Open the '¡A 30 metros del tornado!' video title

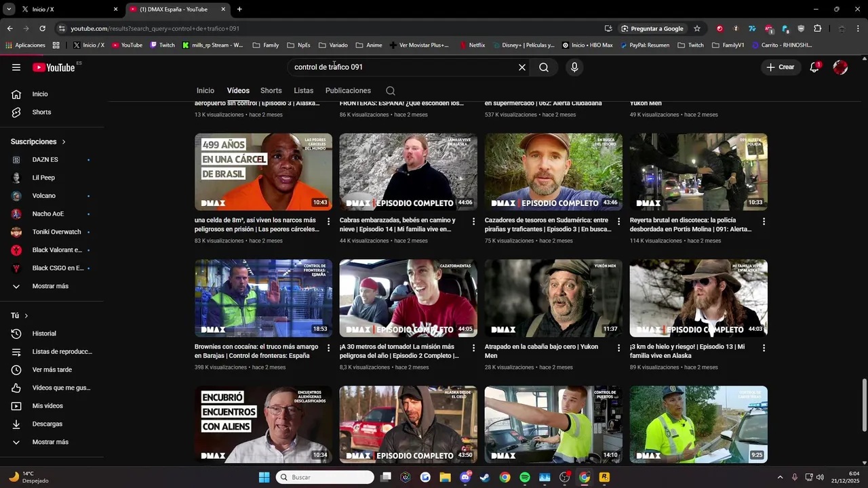[399, 351]
